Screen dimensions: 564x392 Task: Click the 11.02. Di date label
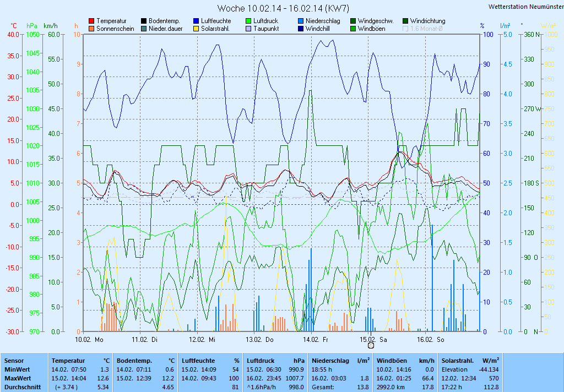(145, 340)
